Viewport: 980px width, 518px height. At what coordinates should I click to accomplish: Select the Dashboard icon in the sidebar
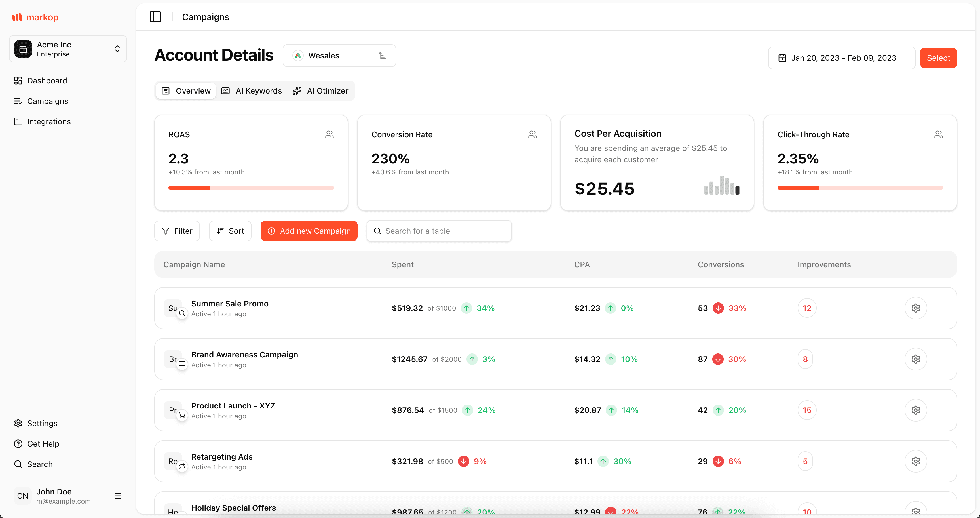[18, 81]
